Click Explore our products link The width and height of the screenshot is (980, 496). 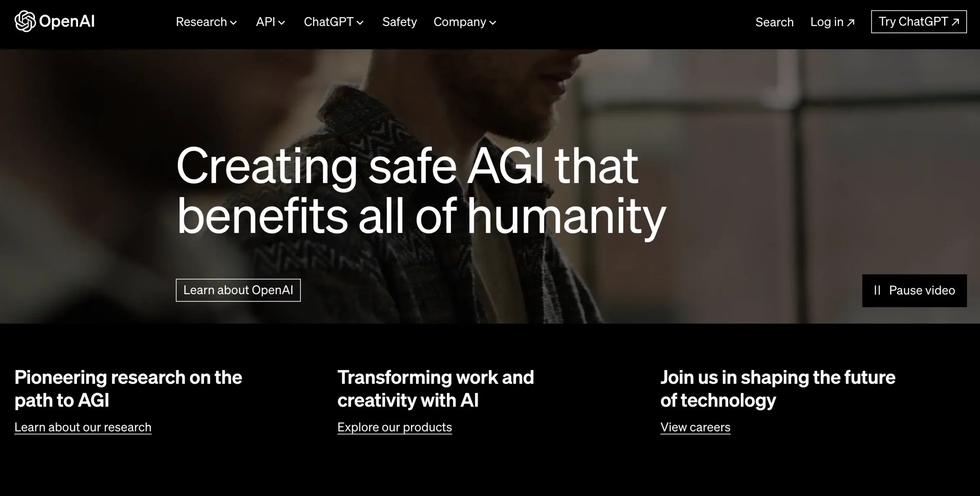pyautogui.click(x=395, y=427)
